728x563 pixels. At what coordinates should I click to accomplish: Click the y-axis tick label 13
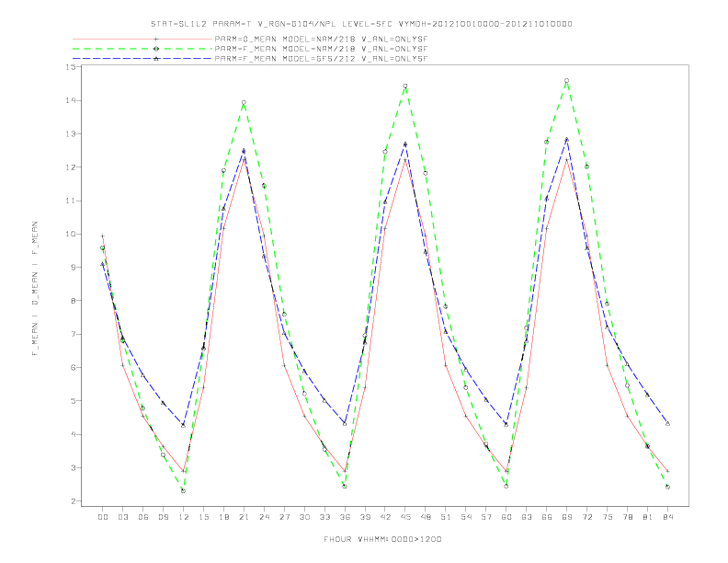pyautogui.click(x=71, y=133)
